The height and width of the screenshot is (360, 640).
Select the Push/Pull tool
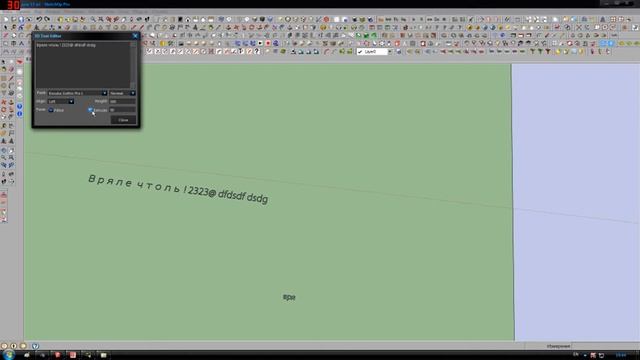pos(11,102)
